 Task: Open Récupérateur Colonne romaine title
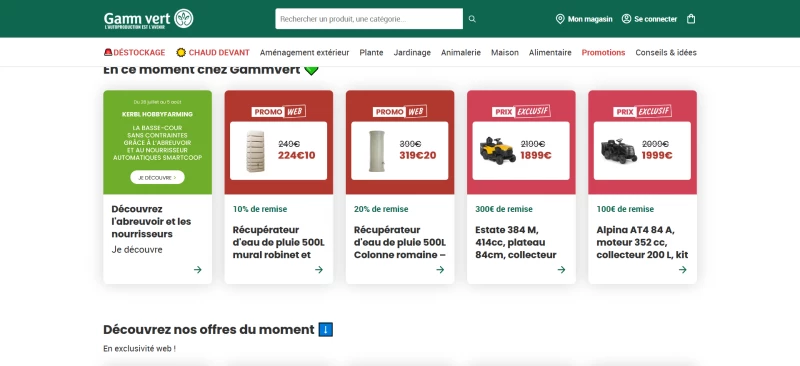coord(400,242)
